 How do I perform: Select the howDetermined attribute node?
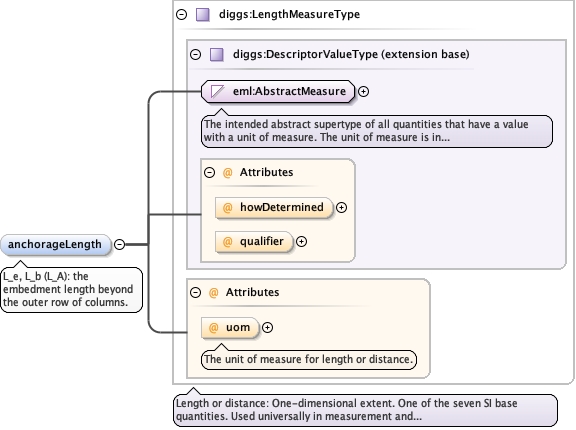(274, 208)
